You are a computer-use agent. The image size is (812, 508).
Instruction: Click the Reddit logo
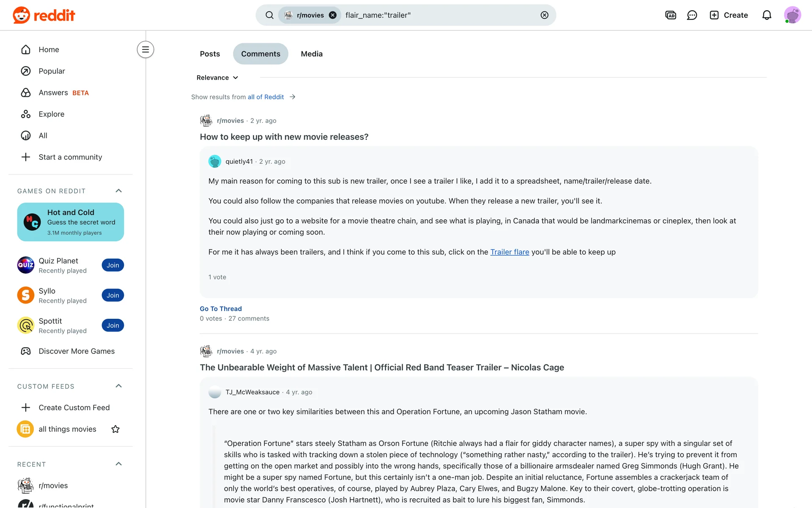click(x=44, y=15)
